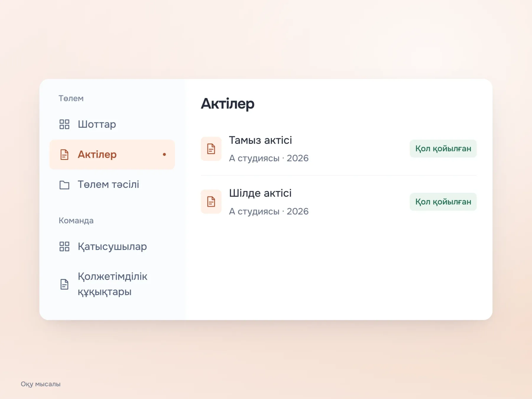The width and height of the screenshot is (532, 399).
Task: Click the Қол қойылған badge for Тамыз актісі
Action: (x=443, y=149)
